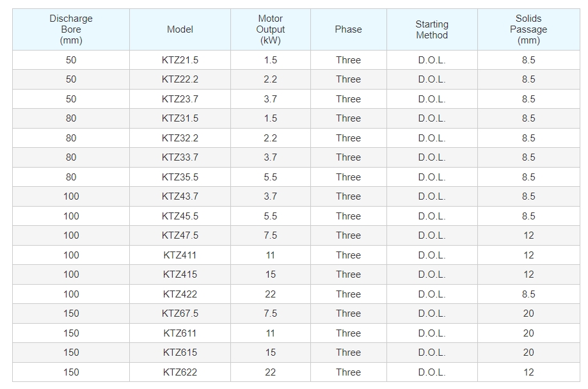The image size is (588, 389).
Task: Select model KTZ23.7 in the table
Action: tap(180, 99)
